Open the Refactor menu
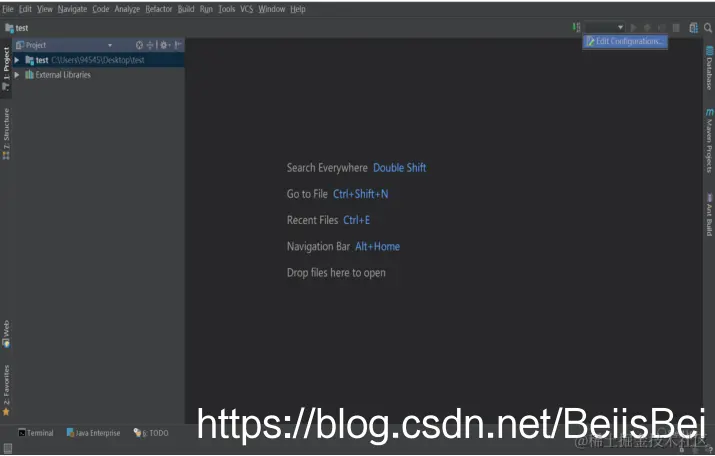 (x=159, y=9)
